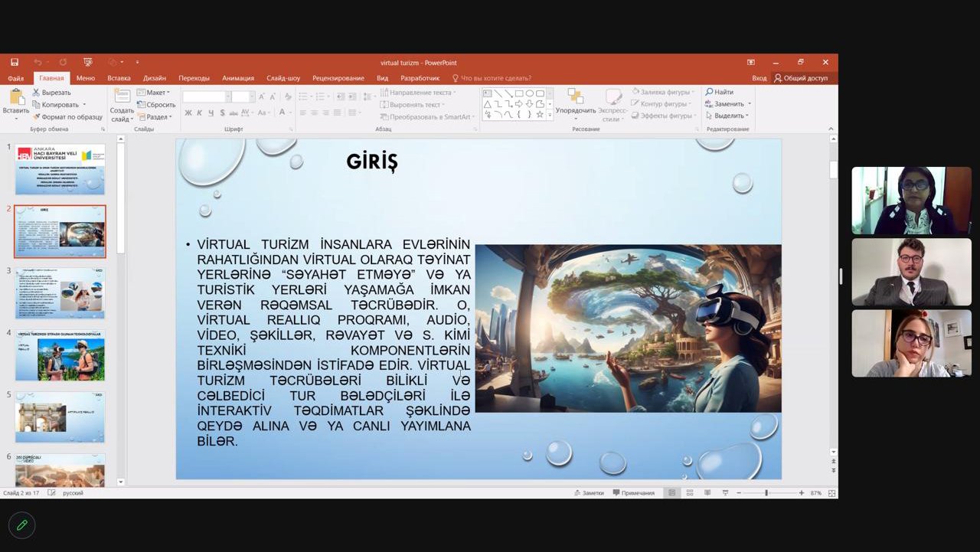This screenshot has width=980, height=552.
Task: Click the green pen annotation icon
Action: (22, 525)
